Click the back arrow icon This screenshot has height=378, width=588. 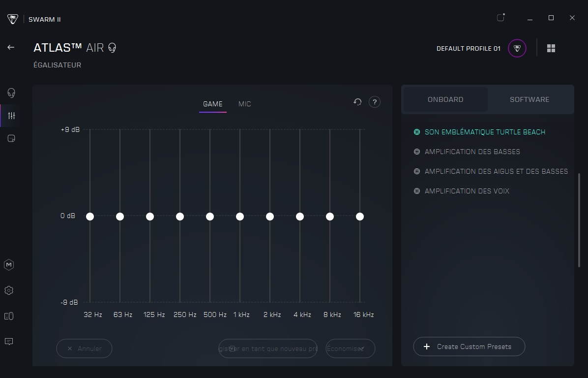pyautogui.click(x=11, y=47)
